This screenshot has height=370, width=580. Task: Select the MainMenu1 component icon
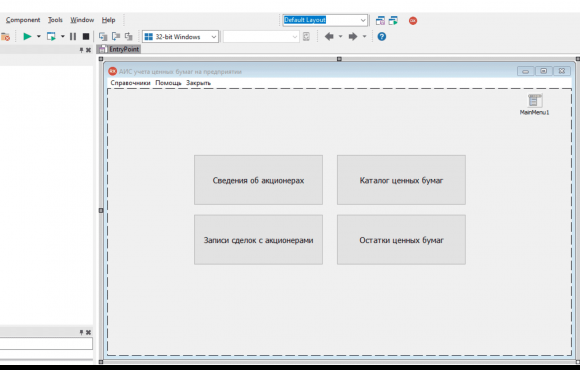coord(535,101)
